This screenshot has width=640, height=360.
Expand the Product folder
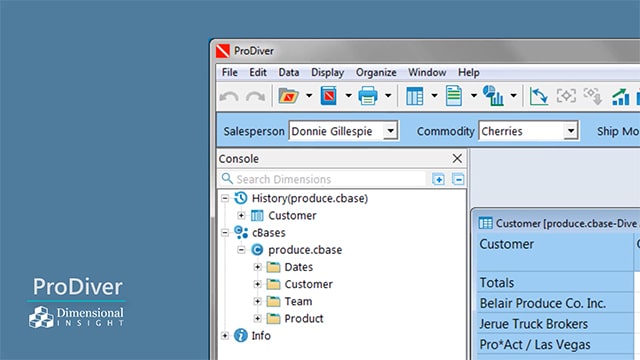coord(258,318)
